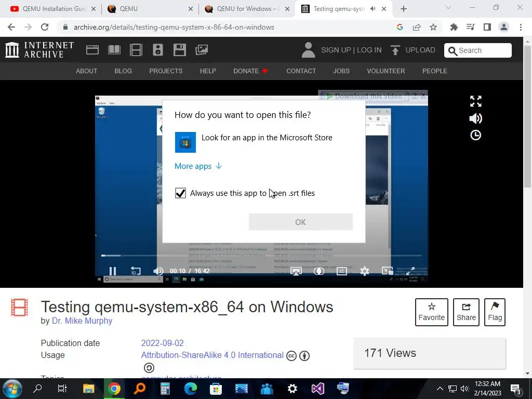This screenshot has height=399, width=532.
Task: Toggle closed captions CC button
Action: coord(342,271)
